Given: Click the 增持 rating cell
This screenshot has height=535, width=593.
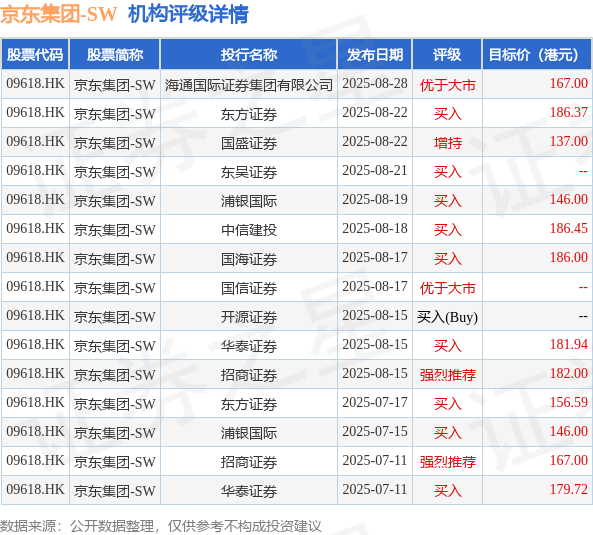Looking at the screenshot, I should click(x=447, y=143).
